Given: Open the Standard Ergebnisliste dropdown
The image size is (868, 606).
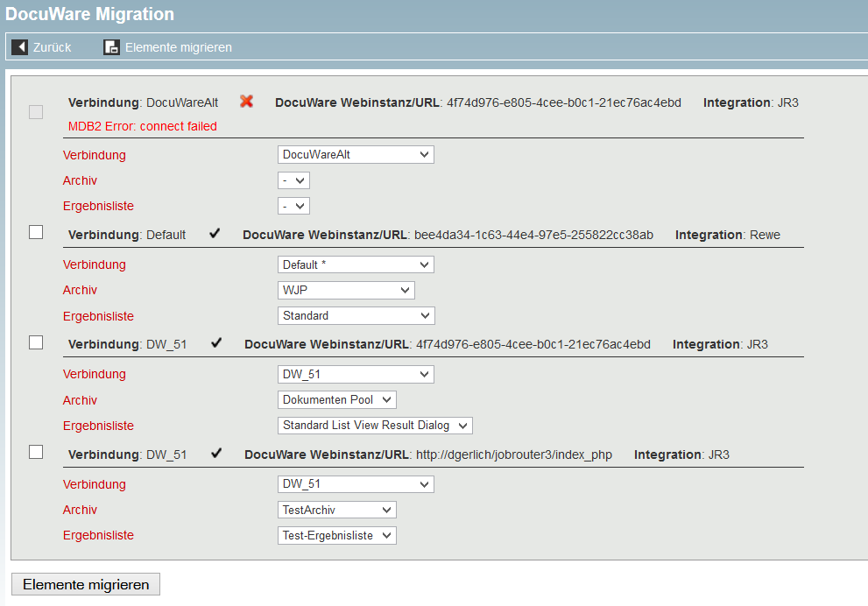Looking at the screenshot, I should 356,315.
